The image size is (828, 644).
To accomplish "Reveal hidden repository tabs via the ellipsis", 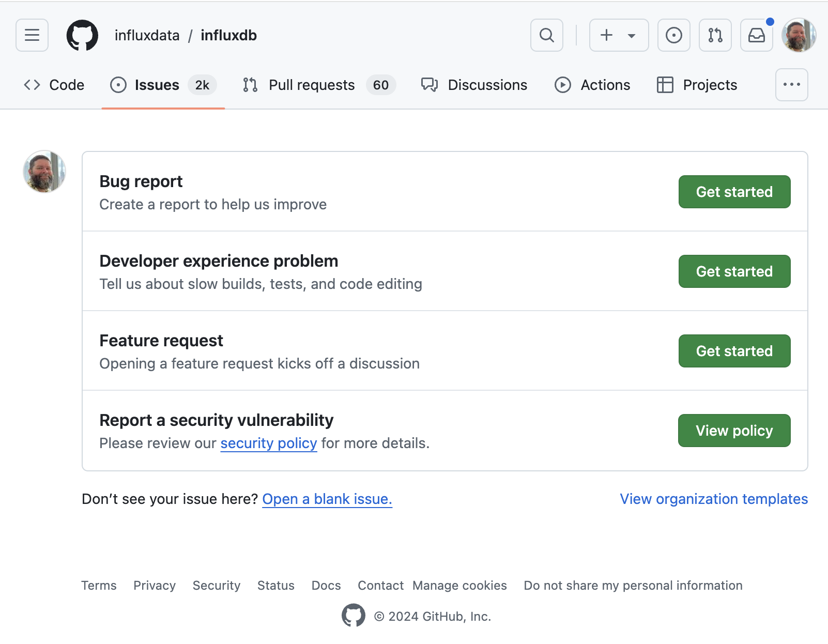I will pos(791,85).
